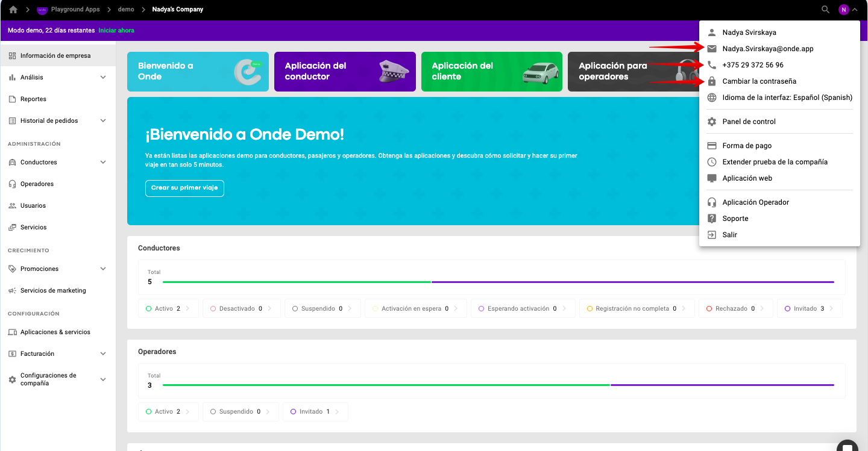Image resolution: width=868 pixels, height=451 pixels.
Task: Click the Reportes document icon
Action: (x=13, y=99)
